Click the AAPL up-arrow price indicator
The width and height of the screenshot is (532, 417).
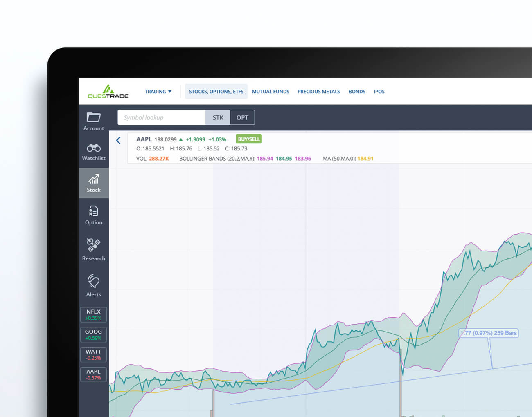click(181, 139)
